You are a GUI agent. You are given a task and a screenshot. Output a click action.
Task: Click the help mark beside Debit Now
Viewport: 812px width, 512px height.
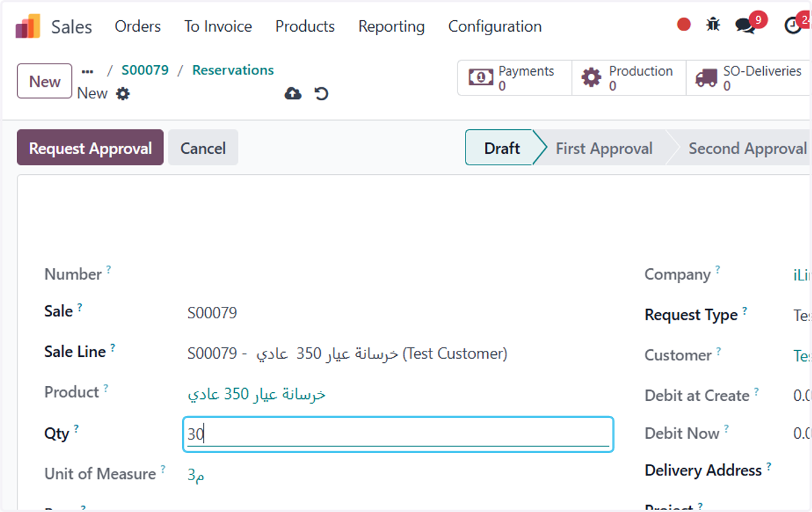pyautogui.click(x=726, y=429)
